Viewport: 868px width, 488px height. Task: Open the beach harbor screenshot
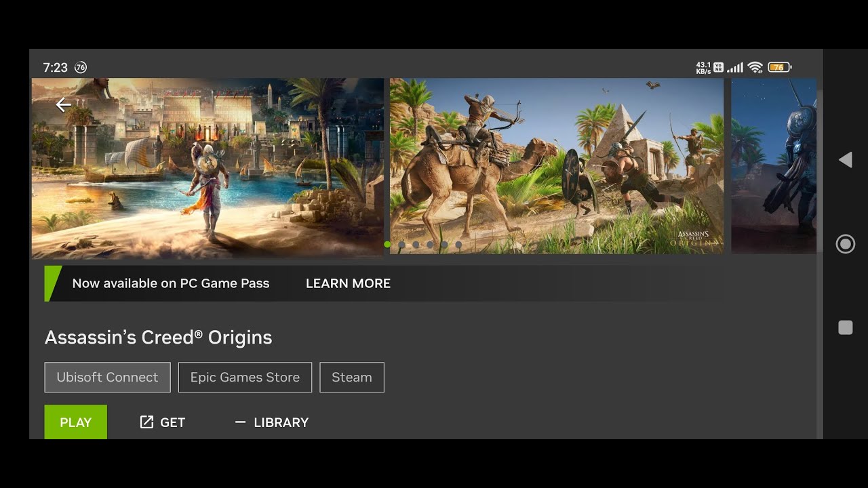pyautogui.click(x=208, y=167)
